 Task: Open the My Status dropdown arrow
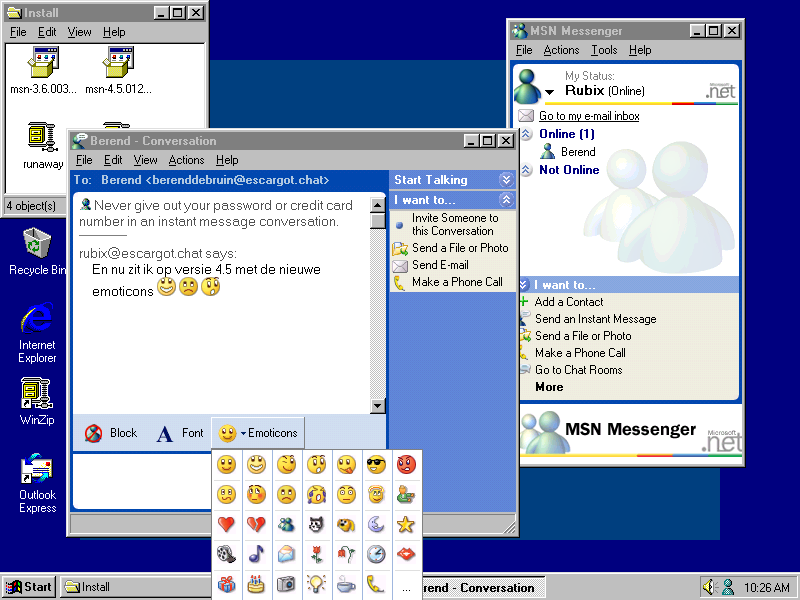[x=550, y=93]
